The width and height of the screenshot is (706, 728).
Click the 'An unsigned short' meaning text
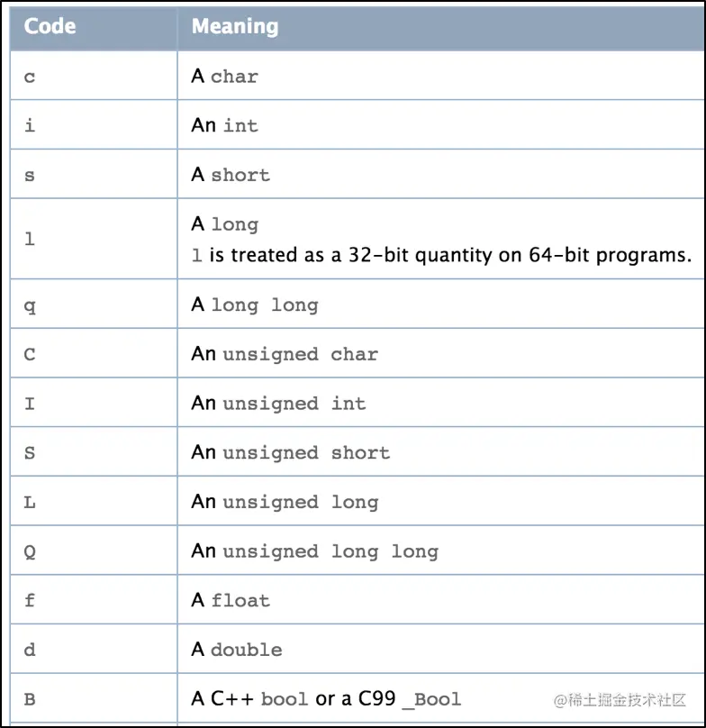pyautogui.click(x=291, y=452)
